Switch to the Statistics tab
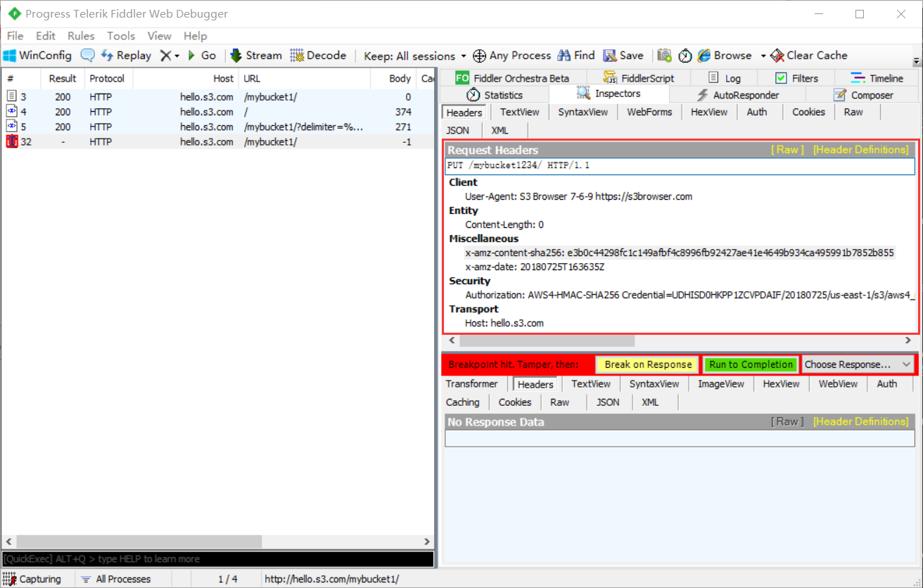This screenshot has width=923, height=588. coord(495,95)
